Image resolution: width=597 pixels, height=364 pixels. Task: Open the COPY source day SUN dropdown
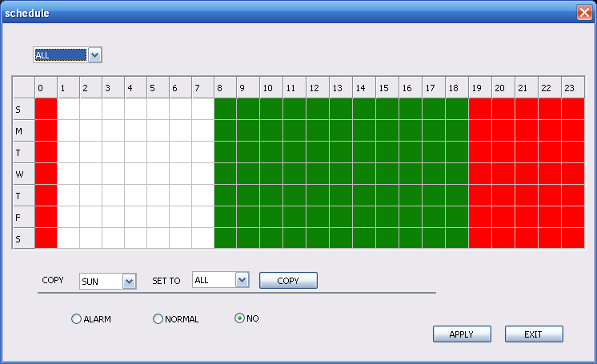click(108, 282)
